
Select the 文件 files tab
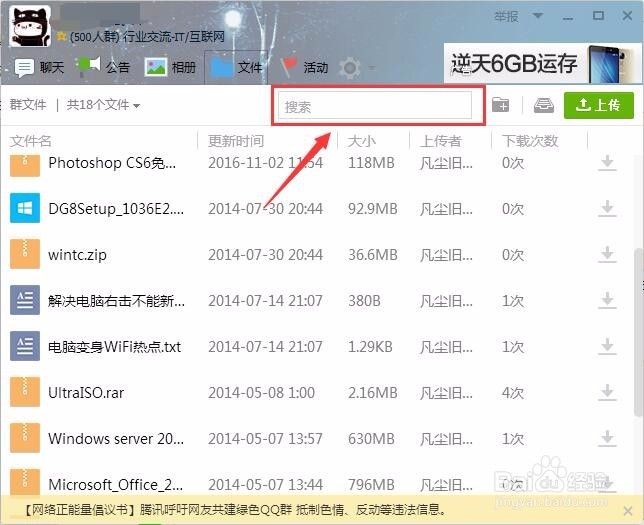point(236,67)
